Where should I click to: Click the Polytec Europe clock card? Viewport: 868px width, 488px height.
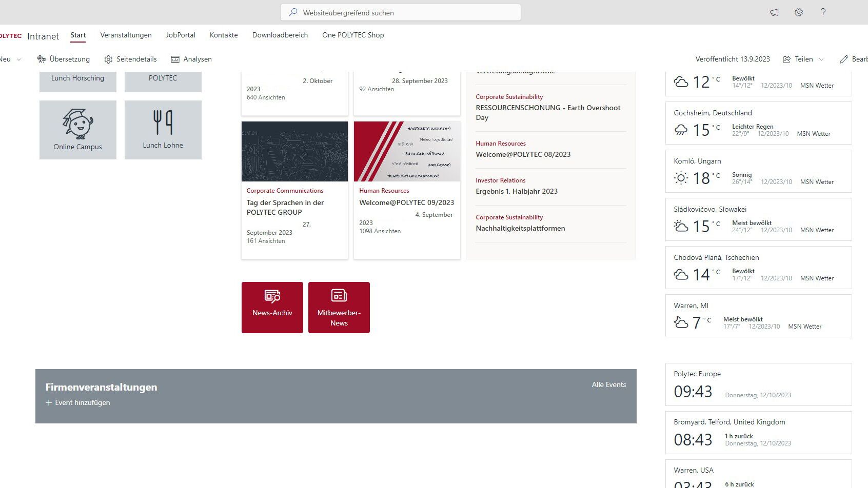[x=759, y=384]
